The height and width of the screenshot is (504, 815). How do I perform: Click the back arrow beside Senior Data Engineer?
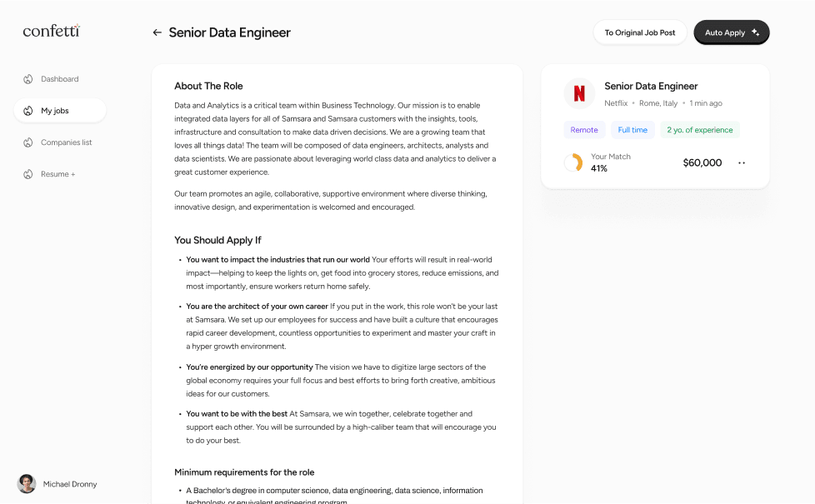point(157,33)
